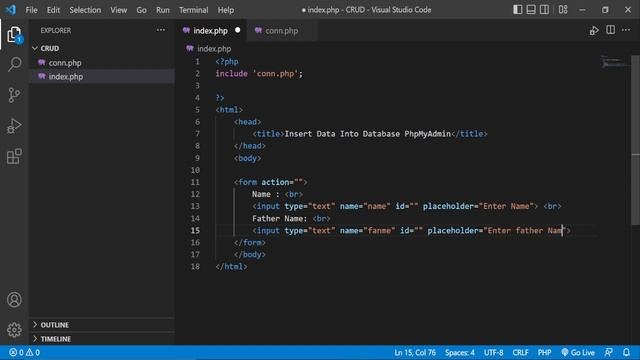
Task: Open the feedback icon in status bar
Action: (x=609, y=352)
